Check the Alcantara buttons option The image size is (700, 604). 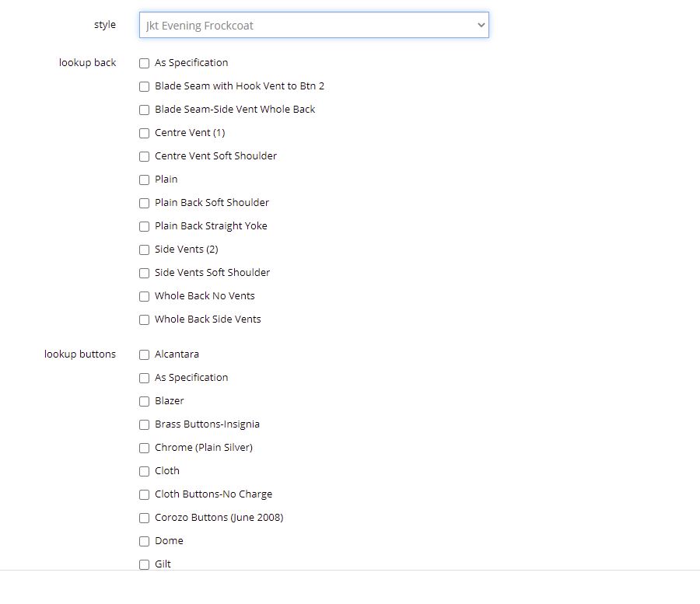pyautogui.click(x=144, y=354)
